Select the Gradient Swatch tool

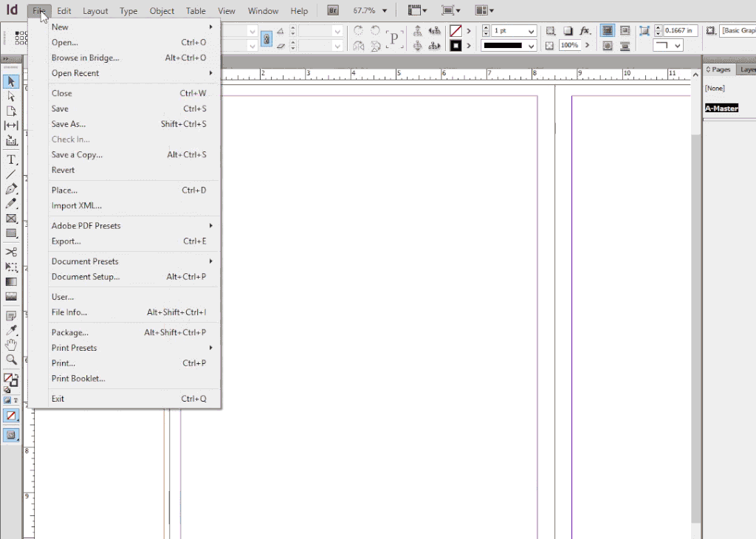coord(10,281)
